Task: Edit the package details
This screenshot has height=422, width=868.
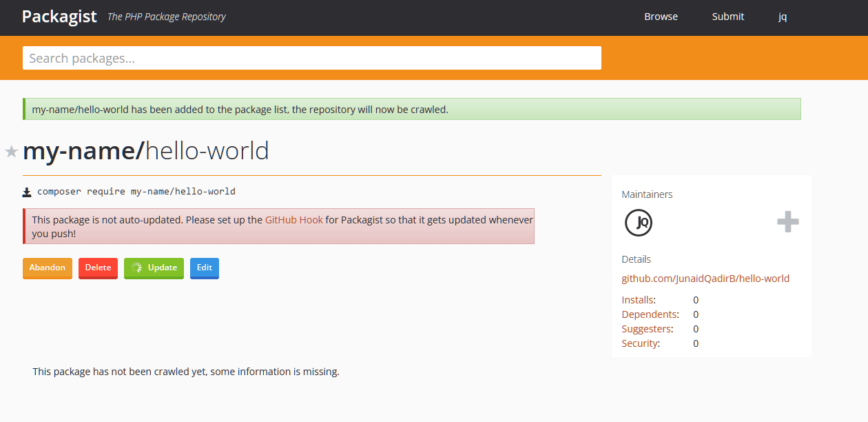Action: coord(205,268)
